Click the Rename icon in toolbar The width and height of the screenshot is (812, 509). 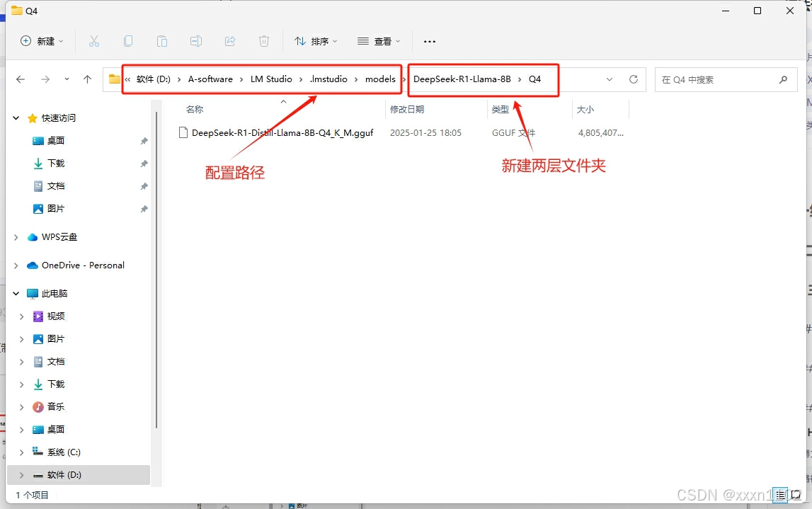click(196, 42)
